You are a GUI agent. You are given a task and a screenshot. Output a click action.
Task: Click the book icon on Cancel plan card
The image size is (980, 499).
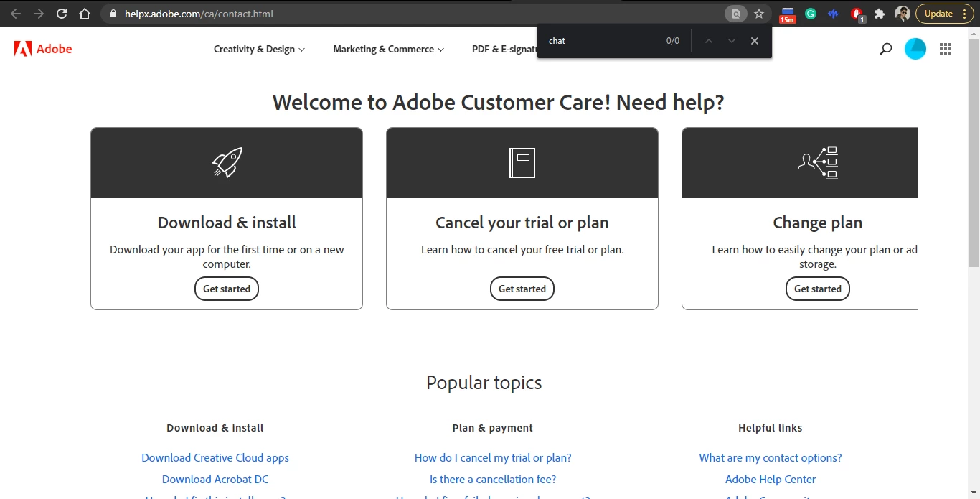(522, 162)
